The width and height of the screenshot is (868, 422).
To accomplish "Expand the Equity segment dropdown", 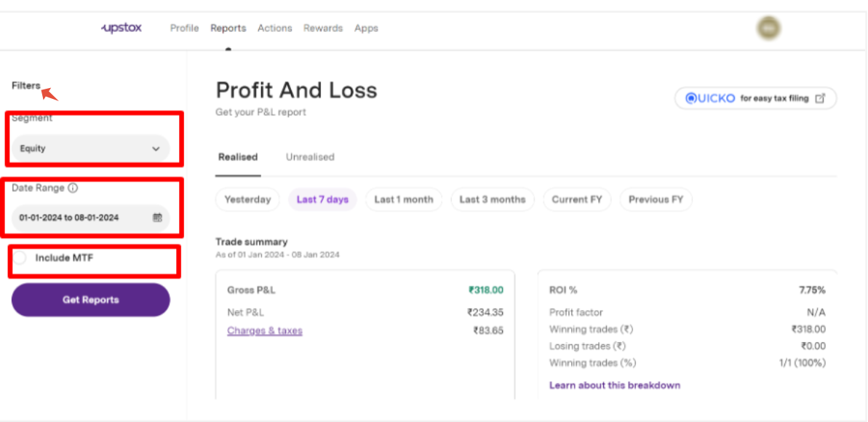I will coord(91,148).
